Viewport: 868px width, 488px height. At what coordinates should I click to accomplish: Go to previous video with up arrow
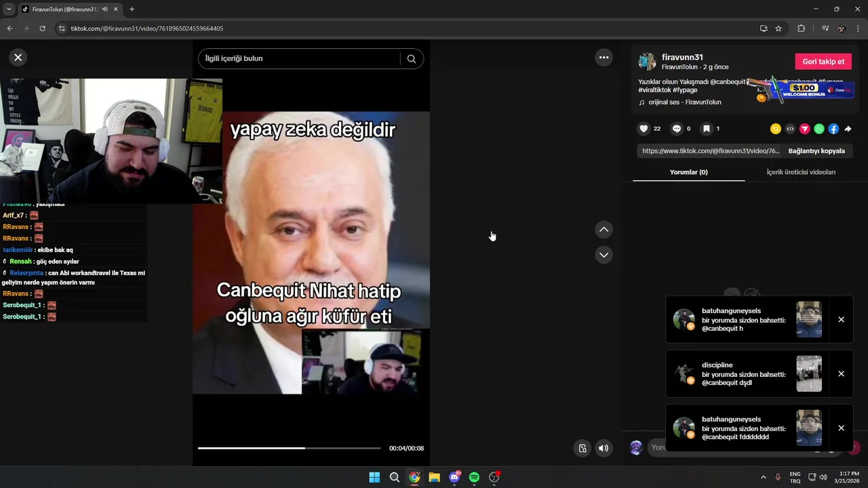pos(604,230)
